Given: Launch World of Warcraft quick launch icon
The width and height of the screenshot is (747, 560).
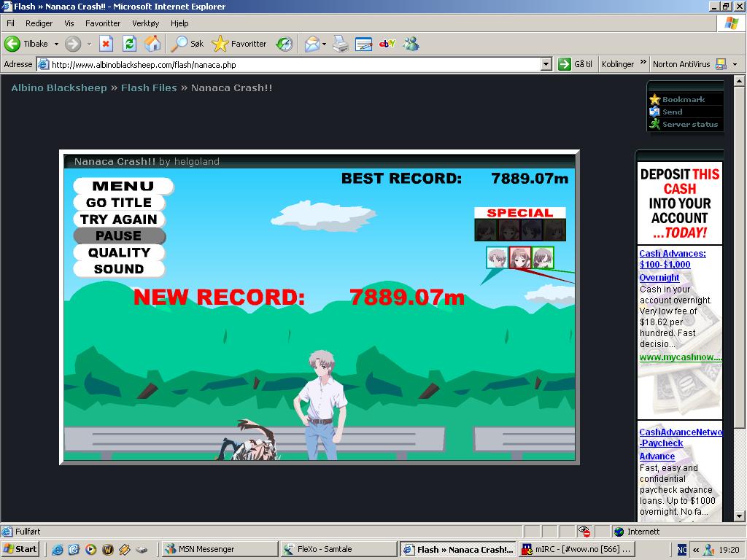Looking at the screenshot, I should (108, 550).
